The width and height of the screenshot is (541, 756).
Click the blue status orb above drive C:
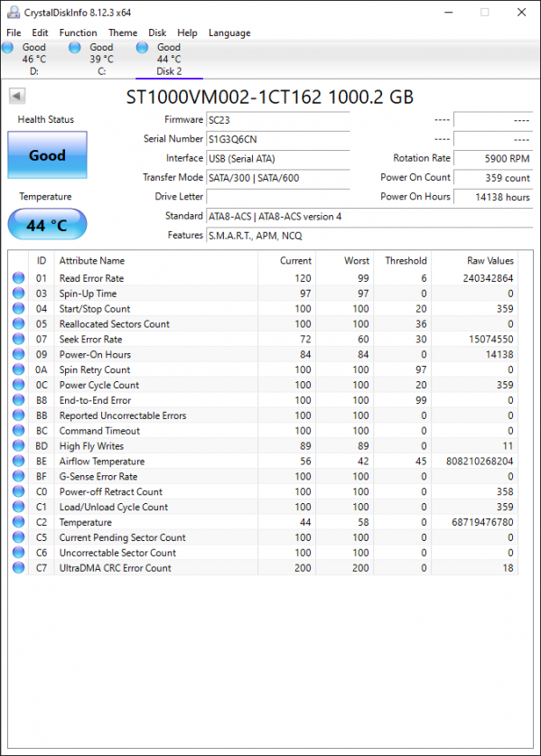click(x=75, y=47)
